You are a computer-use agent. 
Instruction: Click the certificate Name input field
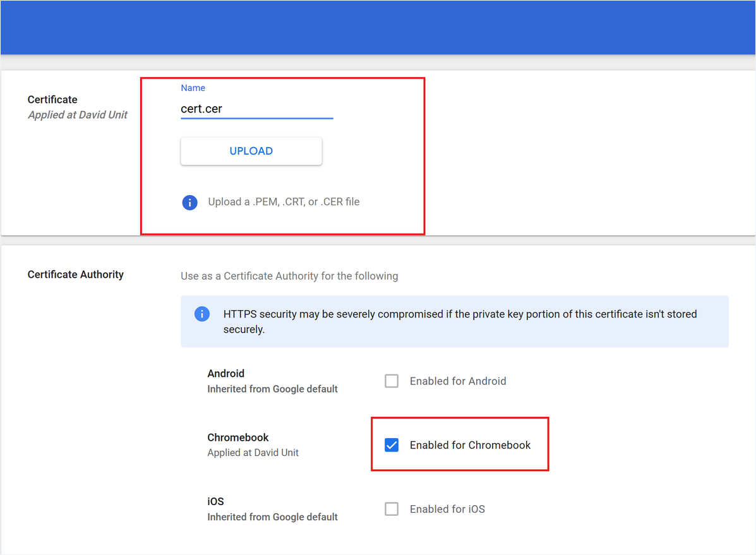pos(256,109)
